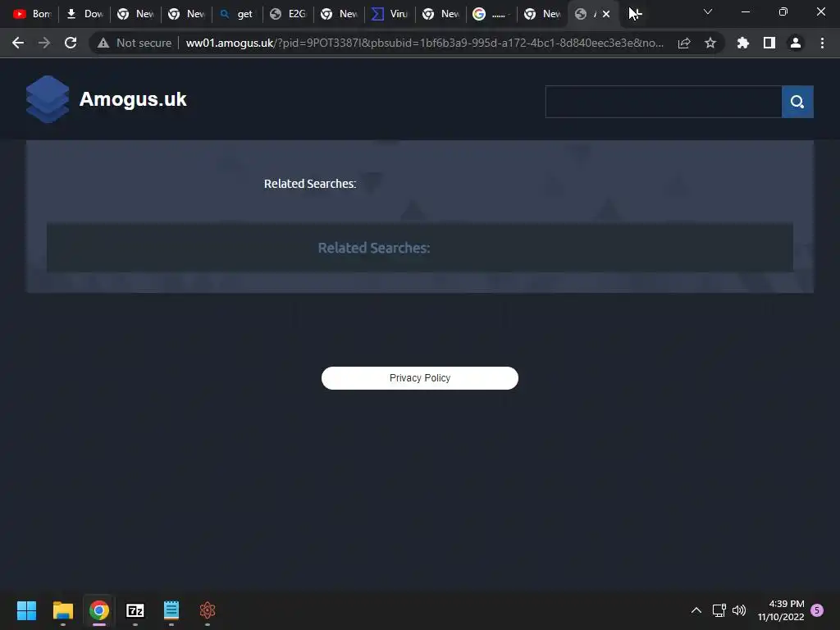This screenshot has width=840, height=630.
Task: Switch to the E2G tab
Action: [288, 14]
